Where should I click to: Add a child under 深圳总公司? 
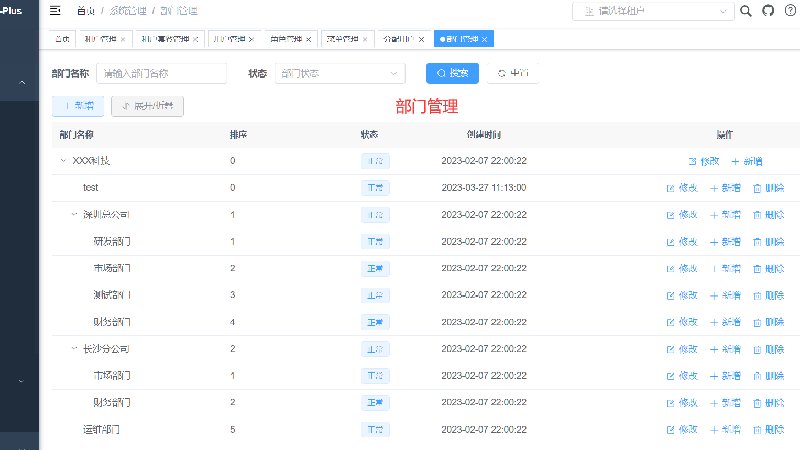tap(725, 215)
